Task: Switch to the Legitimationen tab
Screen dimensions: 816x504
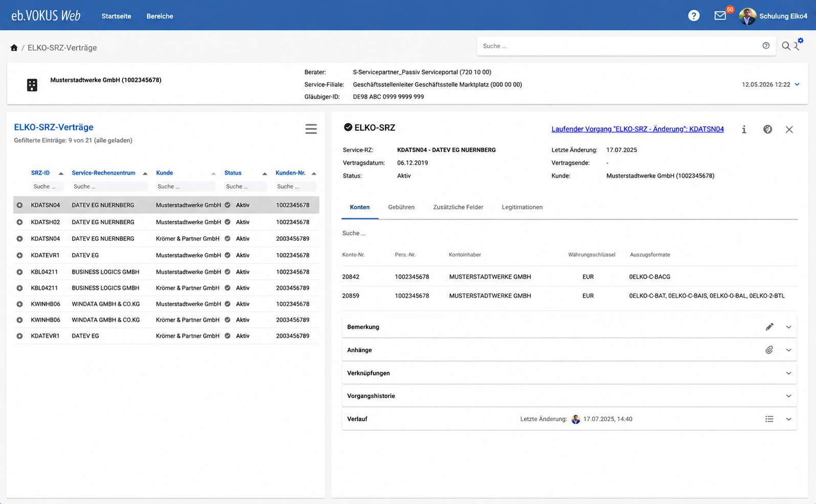Action: click(x=522, y=207)
